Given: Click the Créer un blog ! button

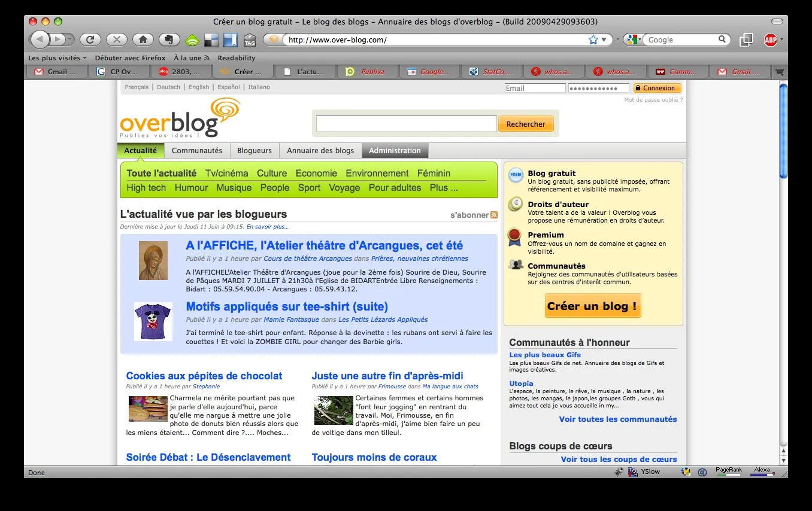Looking at the screenshot, I should click(593, 306).
